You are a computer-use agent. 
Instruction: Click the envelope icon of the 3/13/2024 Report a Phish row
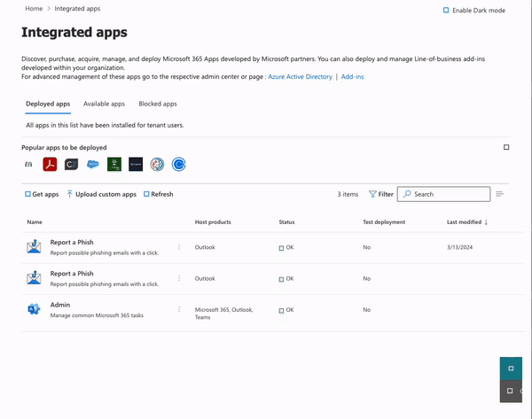[34, 246]
